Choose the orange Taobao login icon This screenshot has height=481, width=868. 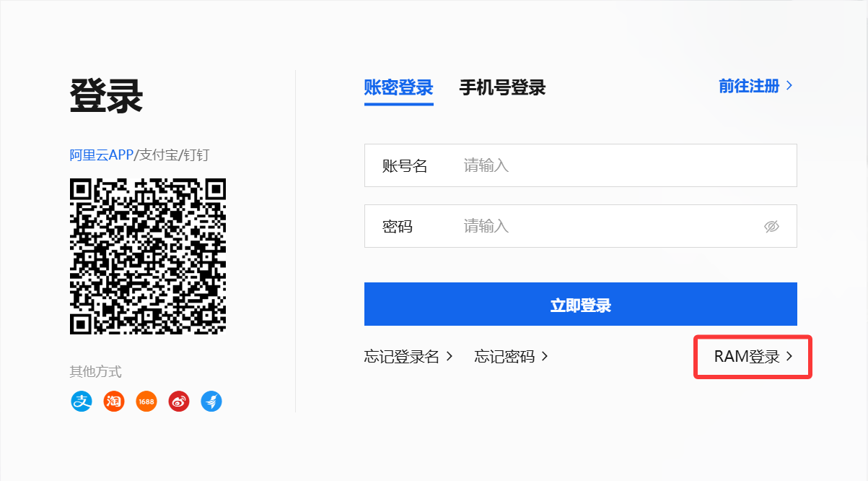coord(114,401)
